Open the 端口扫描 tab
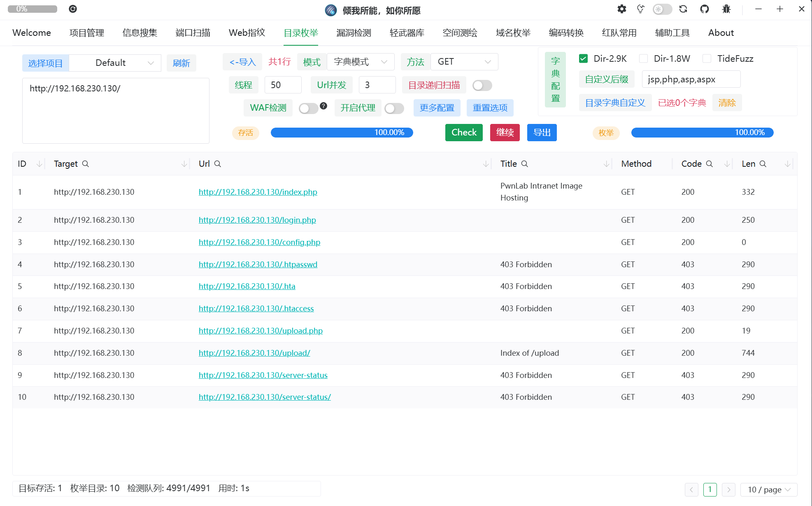Screen dimensions: 812x506 193,33
